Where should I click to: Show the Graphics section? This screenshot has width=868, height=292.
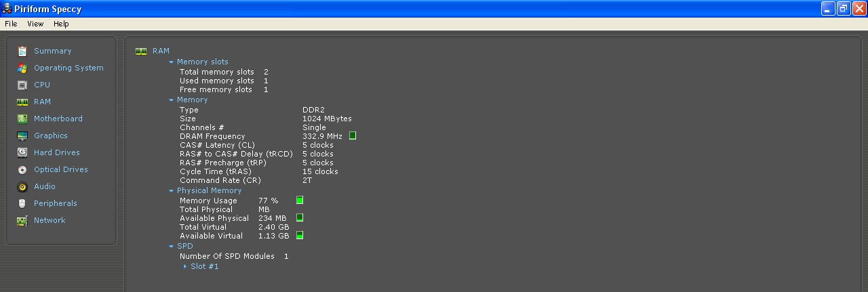pos(51,135)
